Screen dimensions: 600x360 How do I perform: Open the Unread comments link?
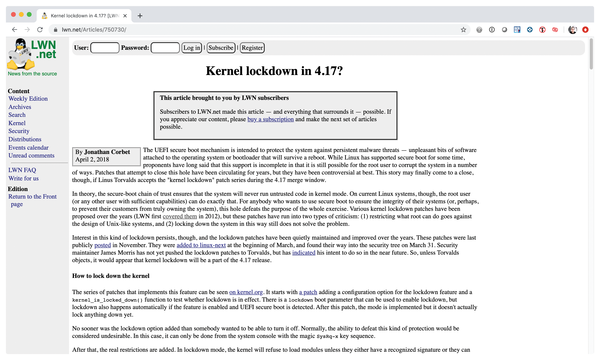tap(31, 155)
